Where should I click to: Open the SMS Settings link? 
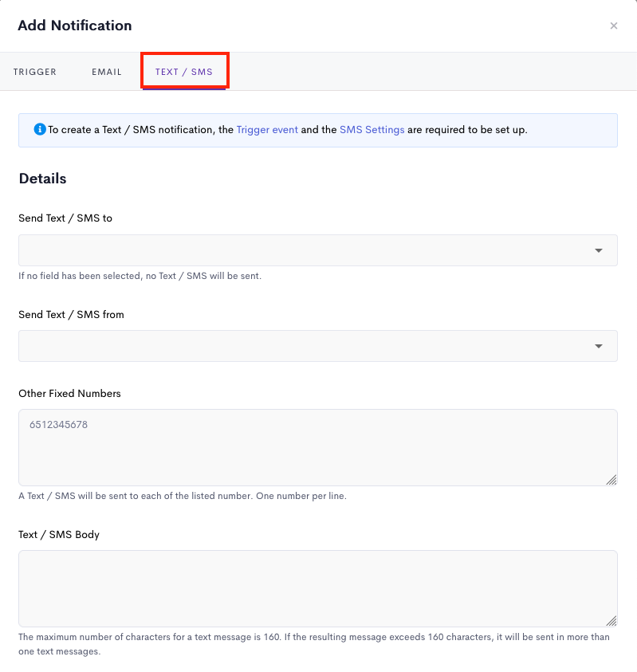(x=372, y=130)
